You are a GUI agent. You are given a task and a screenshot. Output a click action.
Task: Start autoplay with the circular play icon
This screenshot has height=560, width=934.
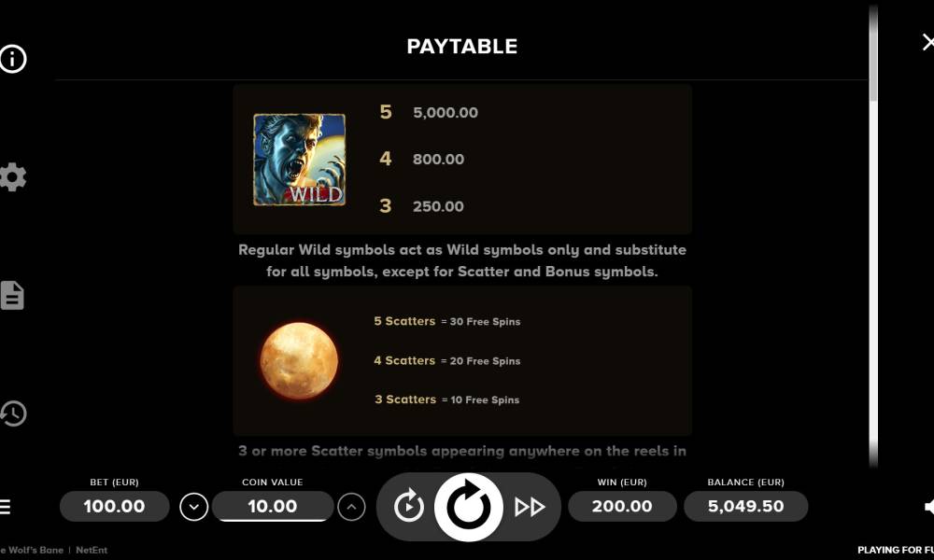pos(409,507)
